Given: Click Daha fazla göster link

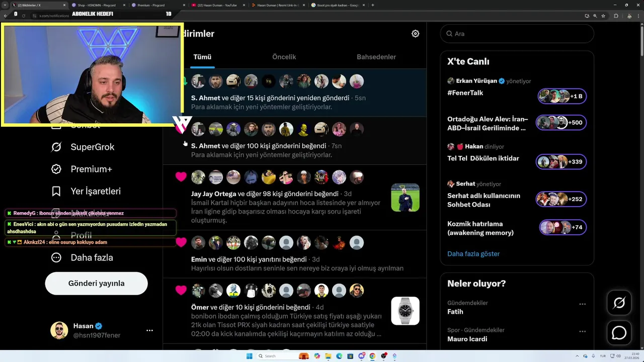Looking at the screenshot, I should pyautogui.click(x=473, y=254).
